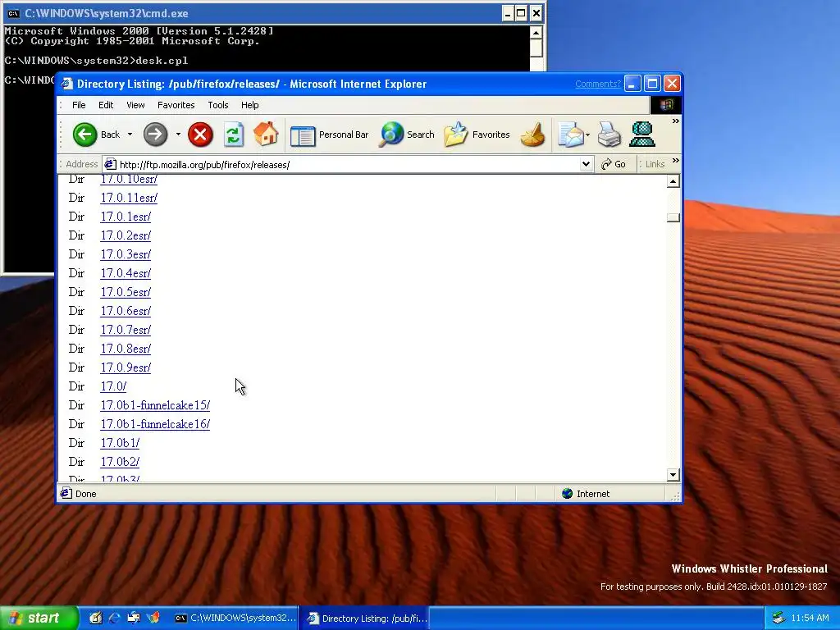
Task: Open the 17.0.2esr/ directory link
Action: coord(126,235)
